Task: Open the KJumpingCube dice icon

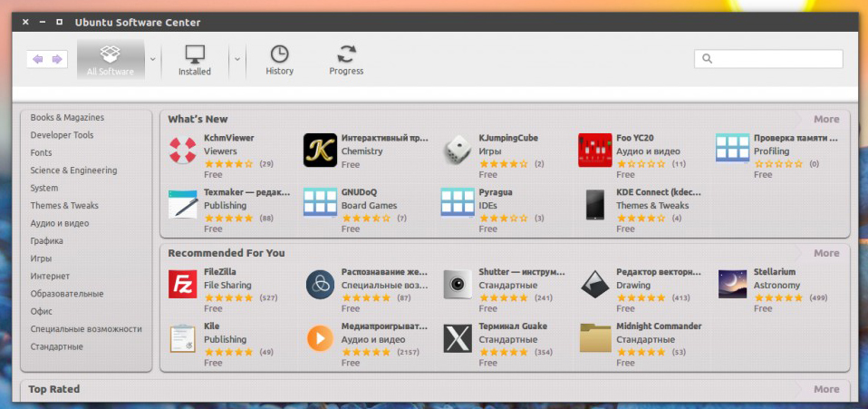Action: tap(458, 151)
